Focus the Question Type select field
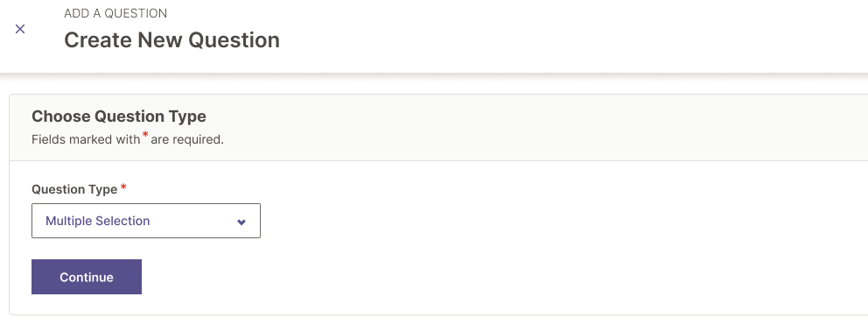This screenshot has height=332, width=868. tap(145, 221)
